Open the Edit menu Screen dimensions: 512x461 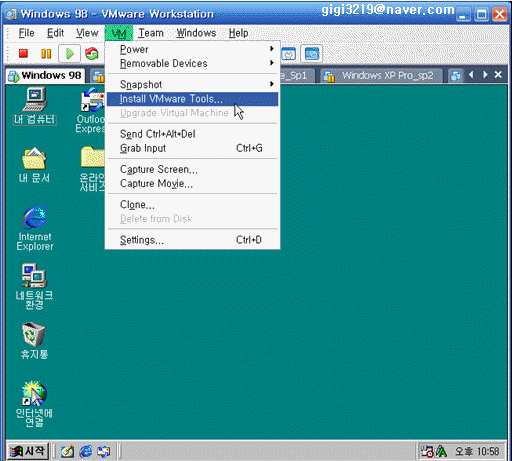pyautogui.click(x=55, y=33)
